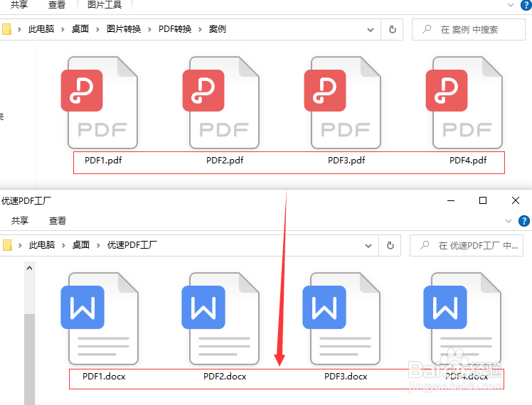Expand chevron after 此电脑 in top address bar
This screenshot has height=405, width=532.
[63, 29]
